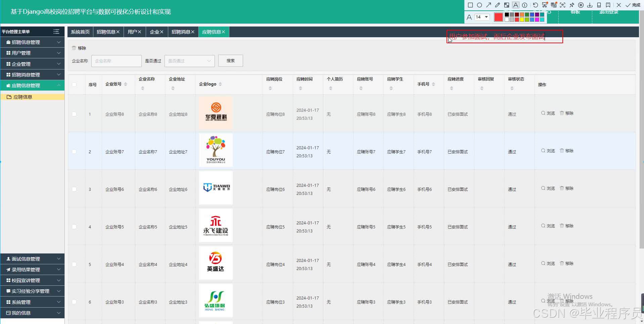644x324 pixels.
Task: Check the checkbox for 企业账号6 row
Action: tap(74, 189)
